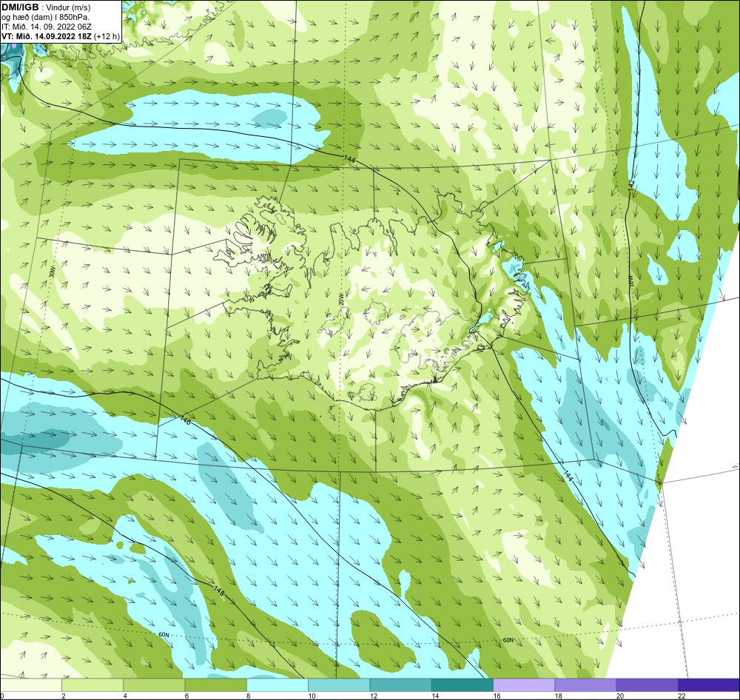This screenshot has width=740, height=700.
Task: Click the legend tick value 2
Action: tap(63, 696)
